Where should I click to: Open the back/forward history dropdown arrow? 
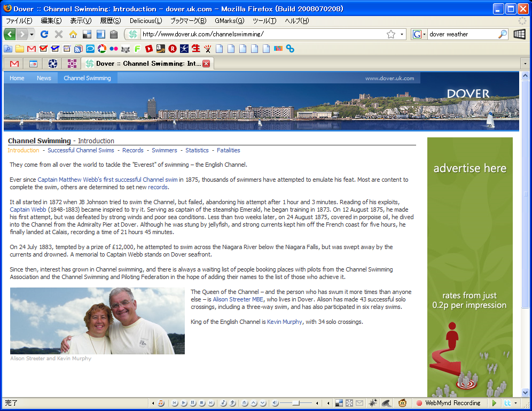(x=32, y=34)
